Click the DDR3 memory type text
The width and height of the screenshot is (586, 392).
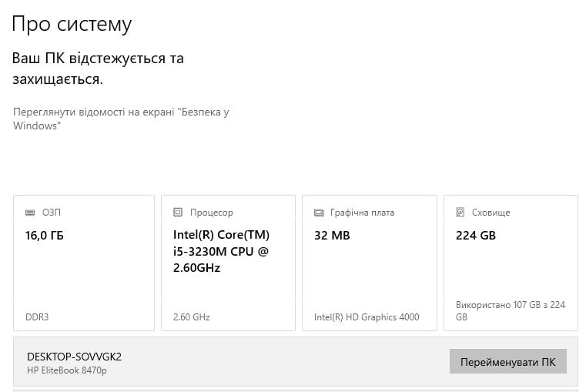coord(37,317)
